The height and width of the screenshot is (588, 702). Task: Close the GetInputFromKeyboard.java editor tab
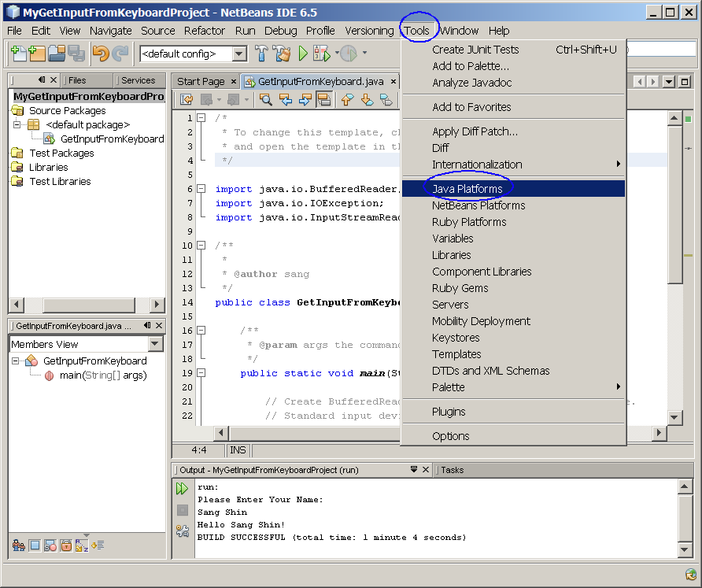393,81
